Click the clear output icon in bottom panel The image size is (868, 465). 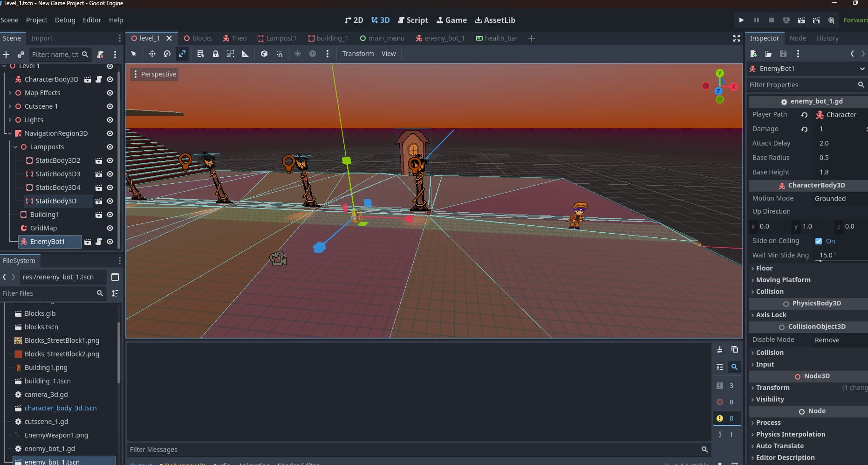(x=720, y=349)
